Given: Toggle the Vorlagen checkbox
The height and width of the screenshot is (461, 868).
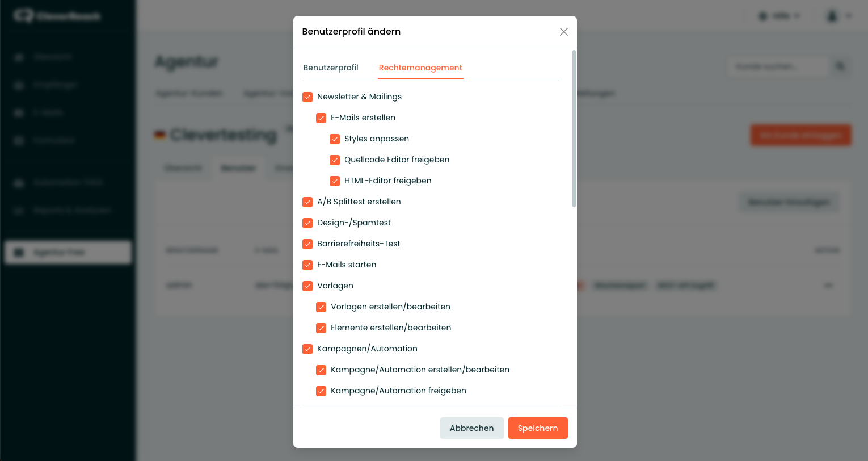Looking at the screenshot, I should (x=307, y=286).
